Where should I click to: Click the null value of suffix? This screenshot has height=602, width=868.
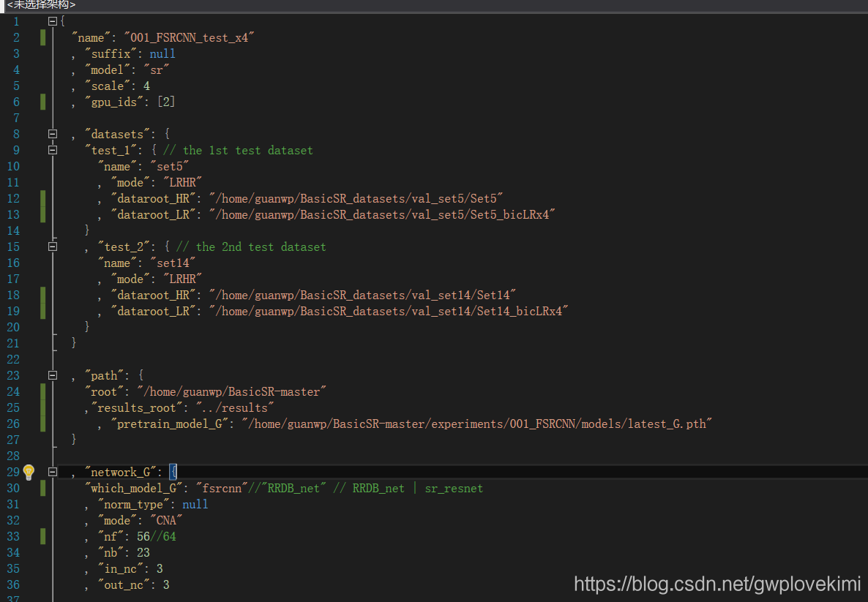pyautogui.click(x=162, y=53)
